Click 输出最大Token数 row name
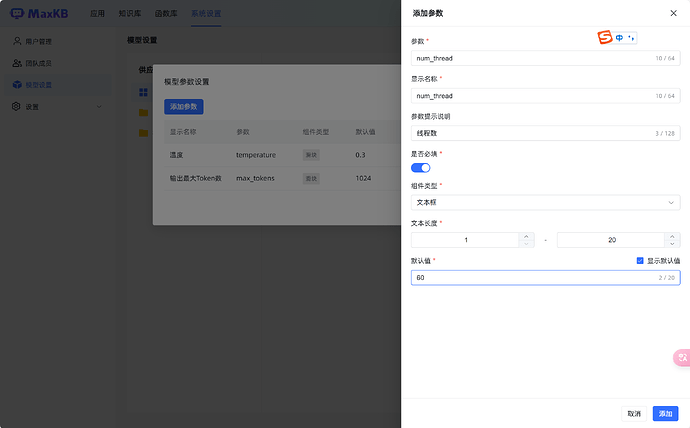 (x=195, y=178)
